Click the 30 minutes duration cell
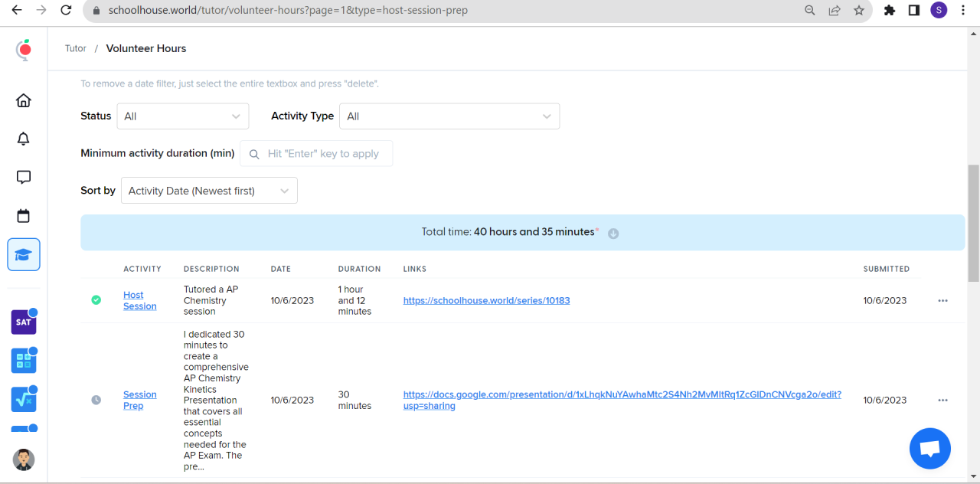The height and width of the screenshot is (484, 980). point(354,400)
